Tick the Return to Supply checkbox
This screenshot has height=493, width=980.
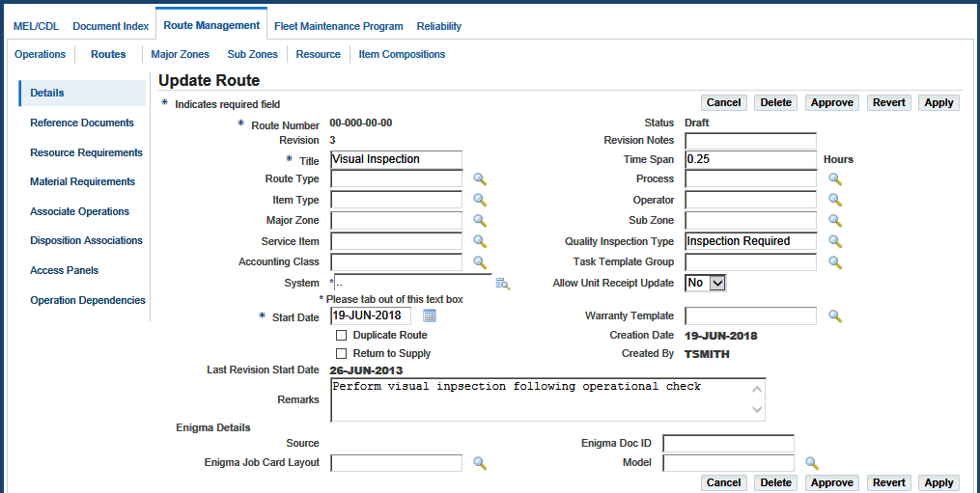pos(341,354)
